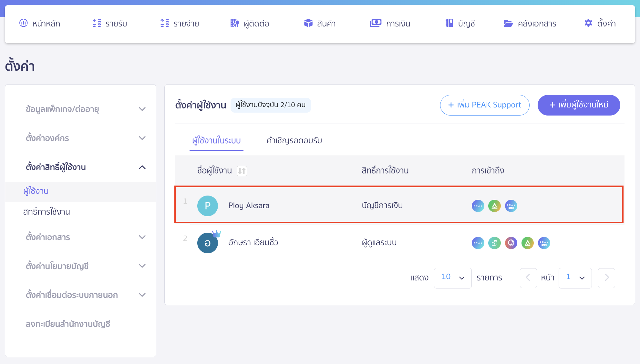Click the เพิ่มผู้ใช้งานใหม่ button
The image size is (640, 364).
point(579,105)
